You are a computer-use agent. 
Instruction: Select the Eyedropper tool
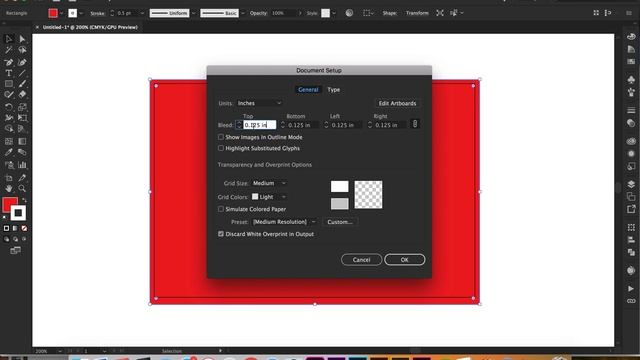[9, 152]
